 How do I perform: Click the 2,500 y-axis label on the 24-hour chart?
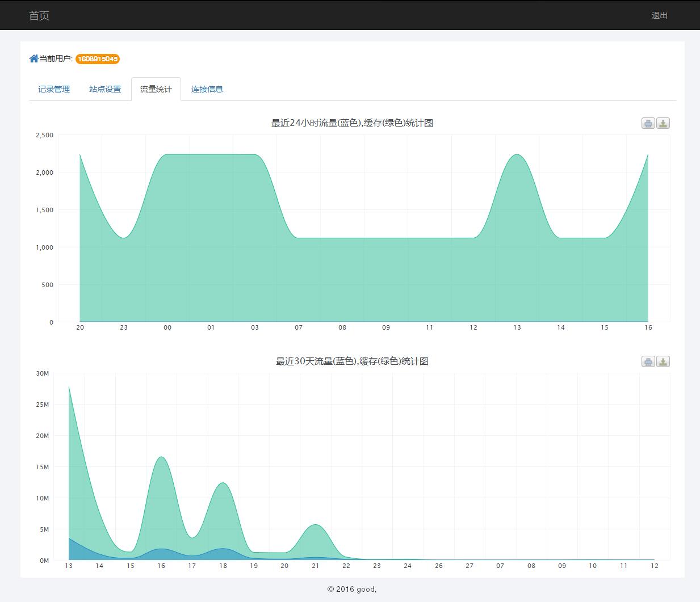(44, 135)
